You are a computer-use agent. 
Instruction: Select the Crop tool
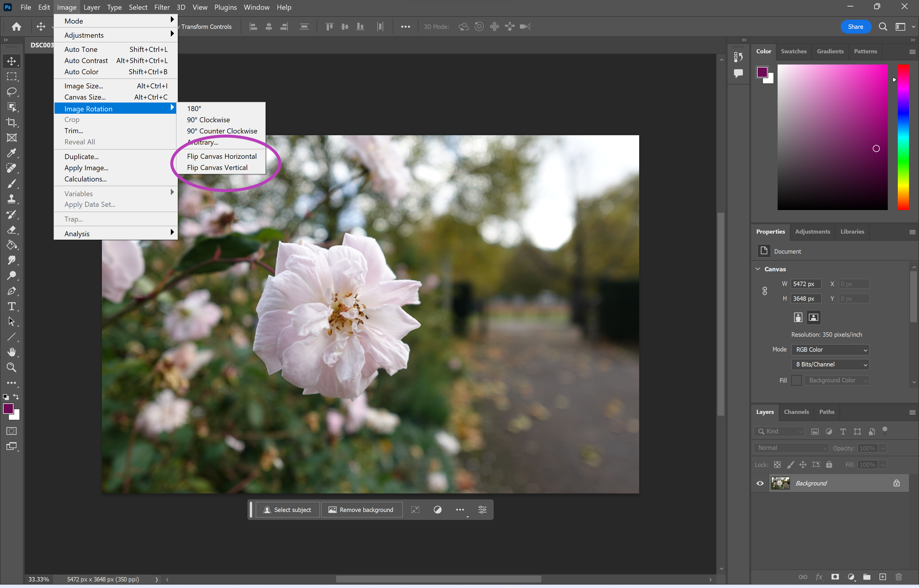coord(11,123)
